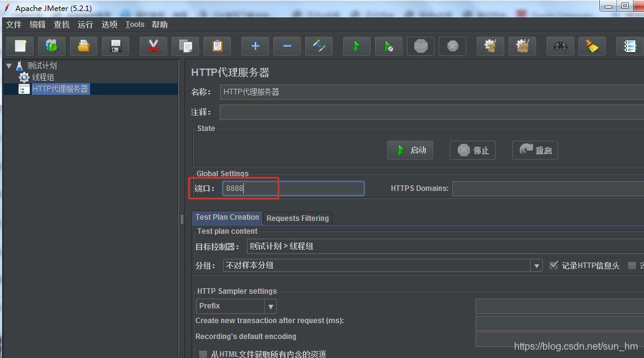Click the Open file folder icon
Image resolution: width=644 pixels, height=358 pixels.
tap(84, 46)
